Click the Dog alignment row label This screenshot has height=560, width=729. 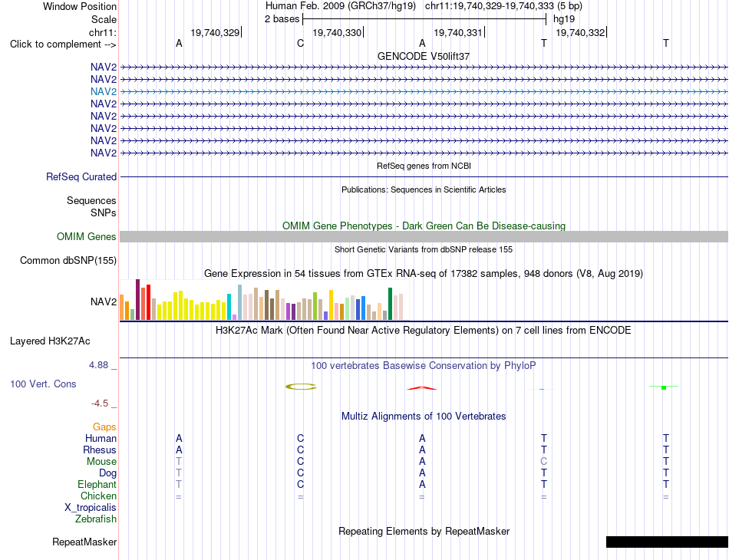pyautogui.click(x=107, y=473)
